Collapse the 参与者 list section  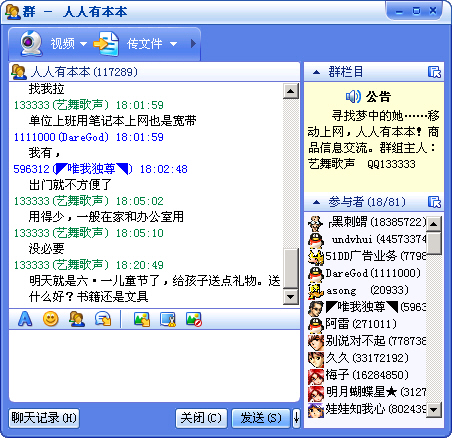coord(317,202)
